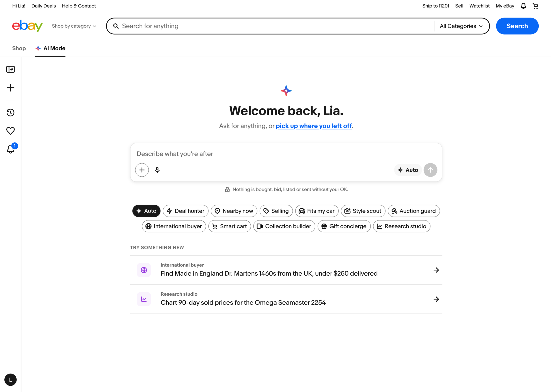Open the L profile avatar
Screen dimensions: 551x392
coord(10,380)
